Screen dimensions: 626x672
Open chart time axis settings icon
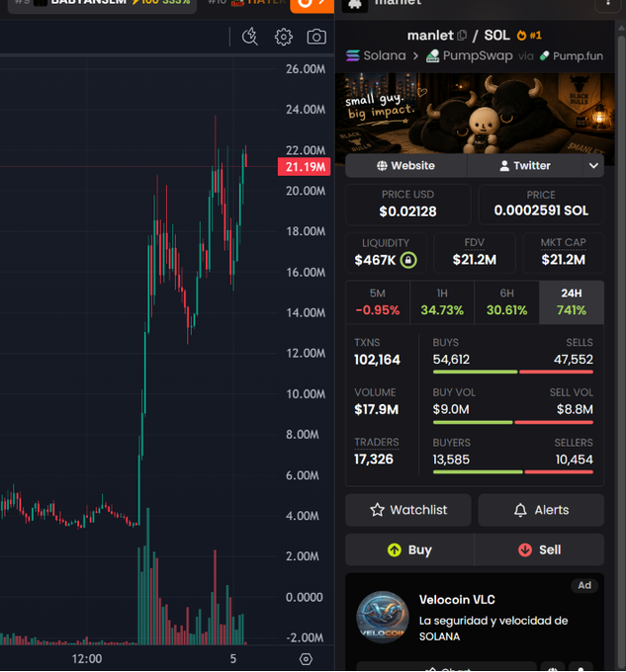(306, 659)
